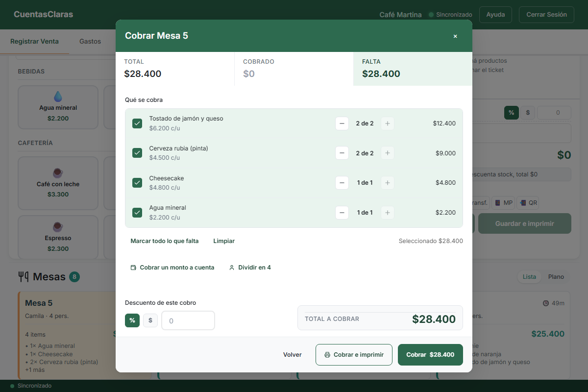The image size is (588, 392).
Task: Split the bill with Dividir en 4
Action: point(250,268)
